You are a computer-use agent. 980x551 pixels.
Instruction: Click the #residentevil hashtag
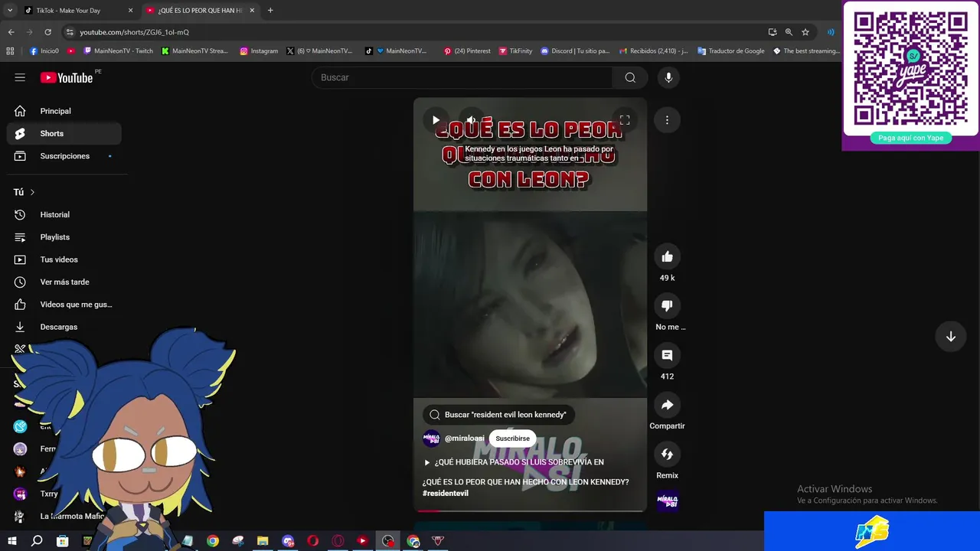click(446, 494)
